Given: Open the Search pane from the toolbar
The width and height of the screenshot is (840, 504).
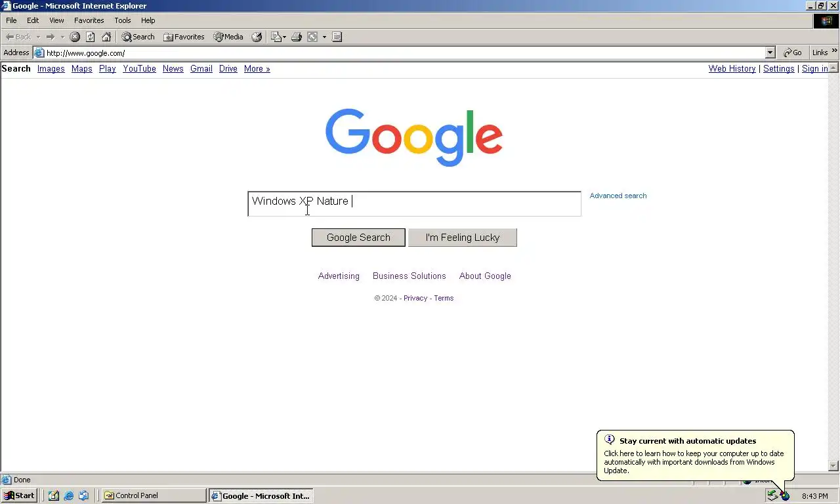Looking at the screenshot, I should (138, 37).
